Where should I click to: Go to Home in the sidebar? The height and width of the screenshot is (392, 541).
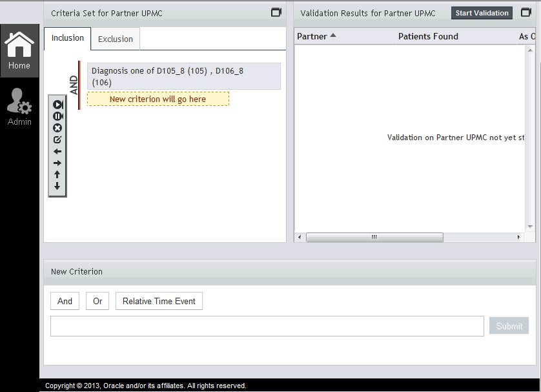pos(19,51)
